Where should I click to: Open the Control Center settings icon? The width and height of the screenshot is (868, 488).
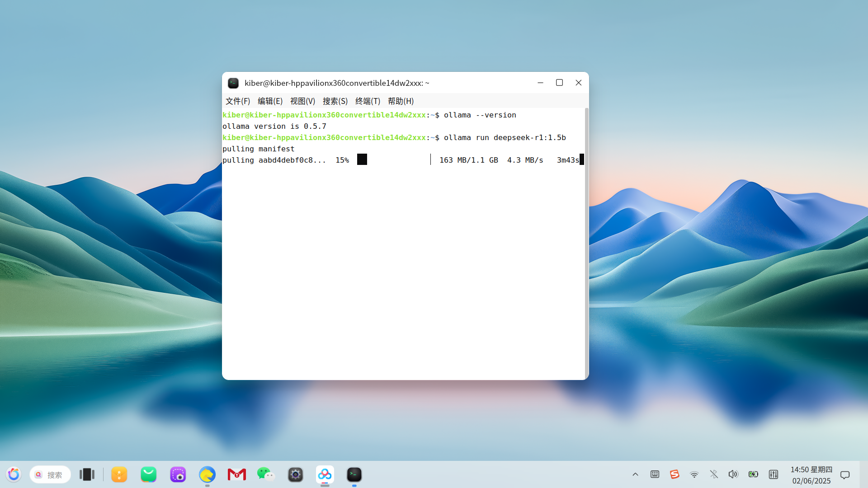click(x=295, y=474)
